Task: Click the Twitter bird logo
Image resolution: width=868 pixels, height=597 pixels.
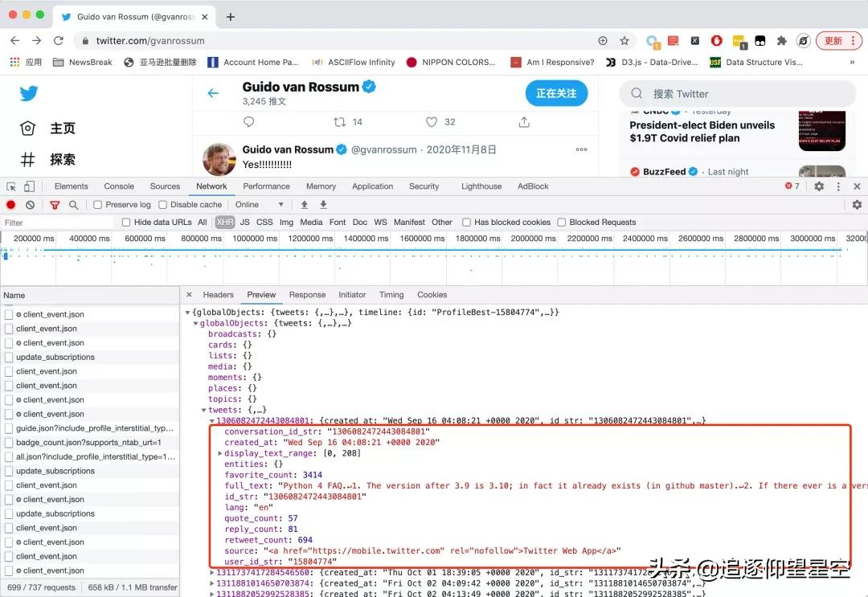Action: [x=29, y=93]
